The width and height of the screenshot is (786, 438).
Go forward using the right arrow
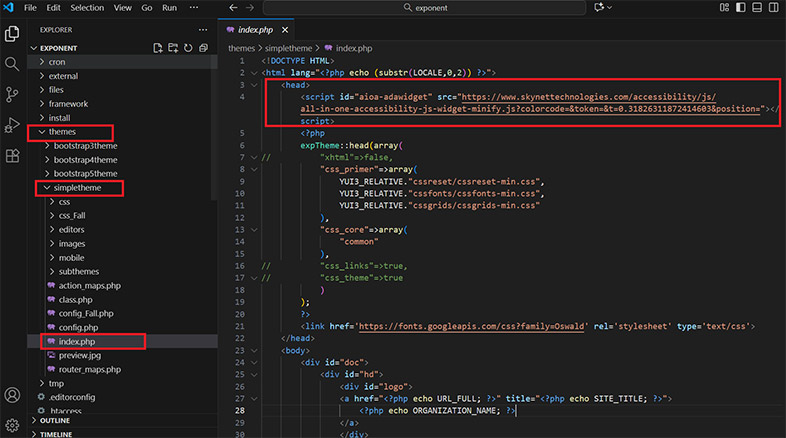click(250, 8)
